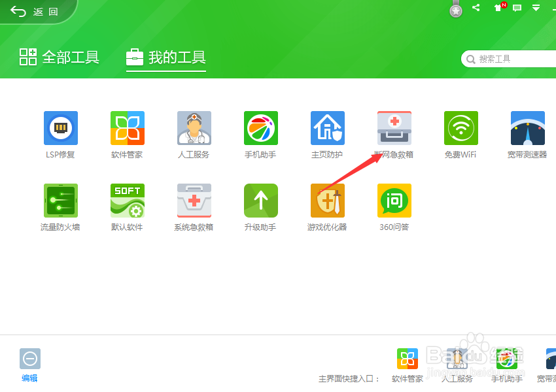Open the 360问答 tool
Image resolution: width=556 pixels, height=392 pixels.
pos(394,201)
